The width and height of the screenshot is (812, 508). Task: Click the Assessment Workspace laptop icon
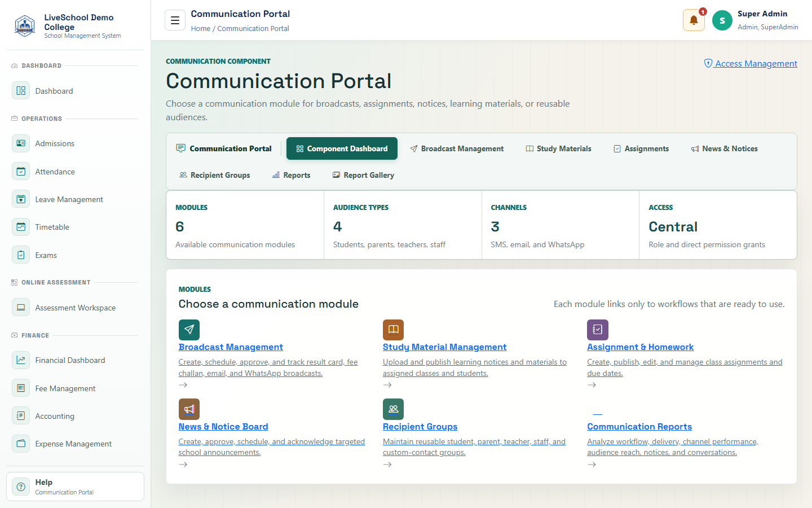pos(21,308)
